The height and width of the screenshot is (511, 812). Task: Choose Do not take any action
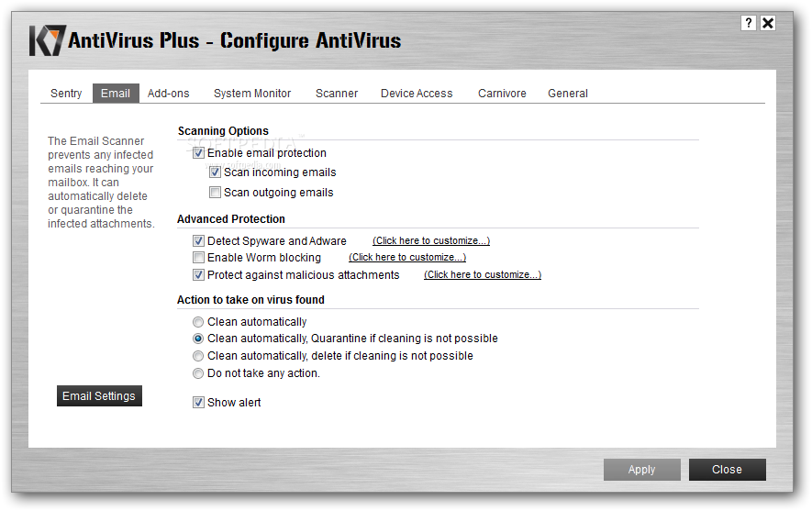coord(198,373)
